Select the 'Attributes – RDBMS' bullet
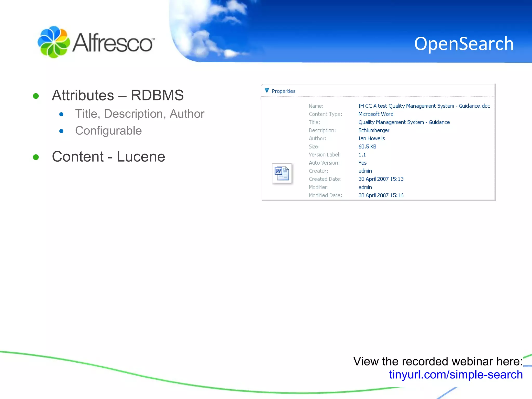The height and width of the screenshot is (399, 532). point(118,95)
